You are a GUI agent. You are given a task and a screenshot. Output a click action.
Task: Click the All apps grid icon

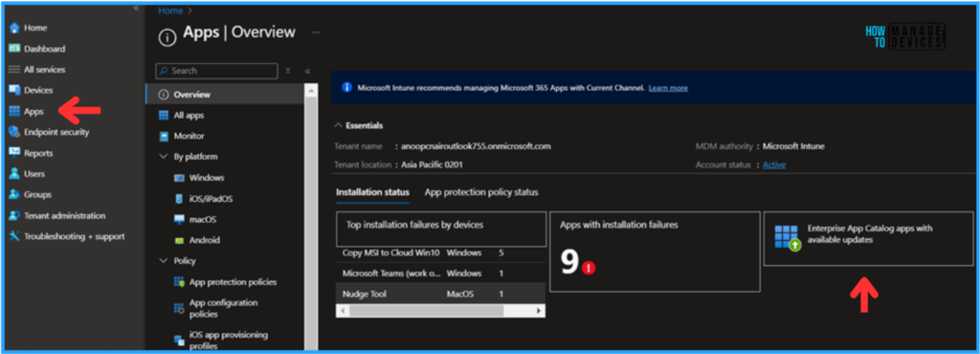[164, 116]
